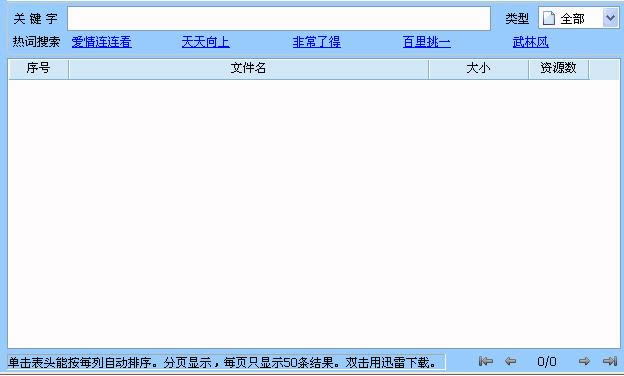Go to the first page arrow icon
This screenshot has height=376, width=624.
click(486, 361)
